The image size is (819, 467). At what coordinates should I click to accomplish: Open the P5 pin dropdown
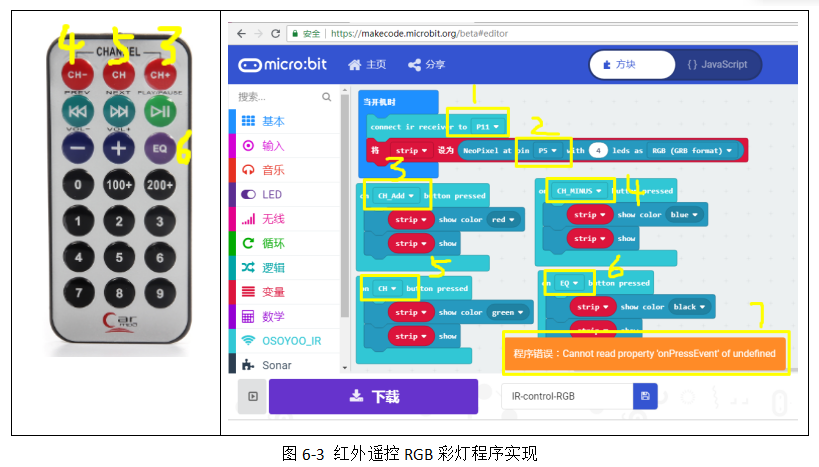tap(547, 150)
